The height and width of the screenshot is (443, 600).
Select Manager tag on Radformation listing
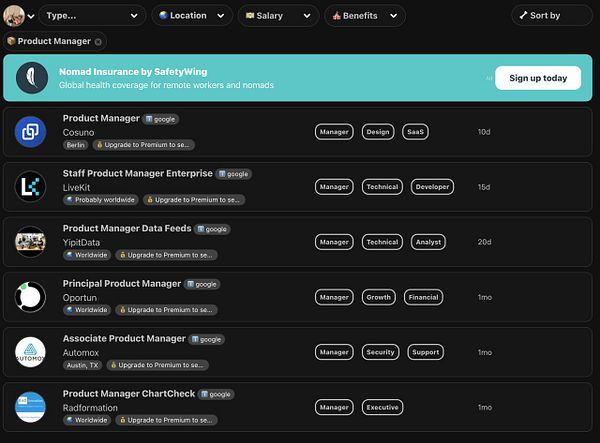pyautogui.click(x=334, y=407)
